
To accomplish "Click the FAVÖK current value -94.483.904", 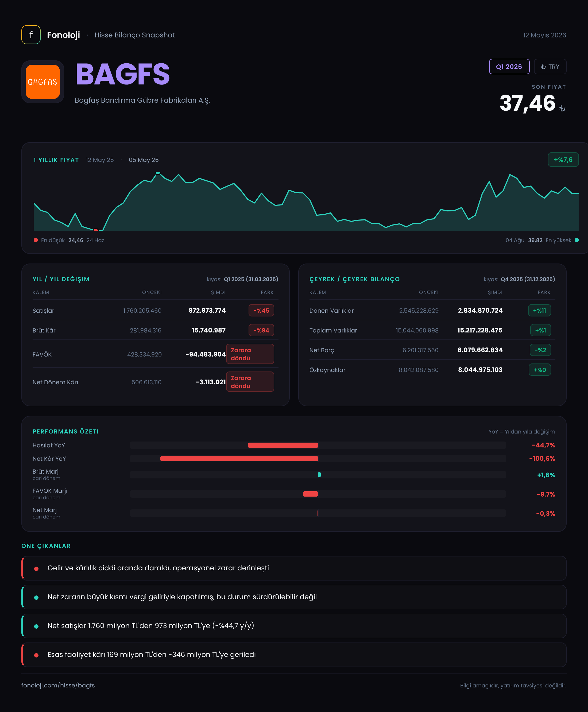I will click(x=206, y=354).
